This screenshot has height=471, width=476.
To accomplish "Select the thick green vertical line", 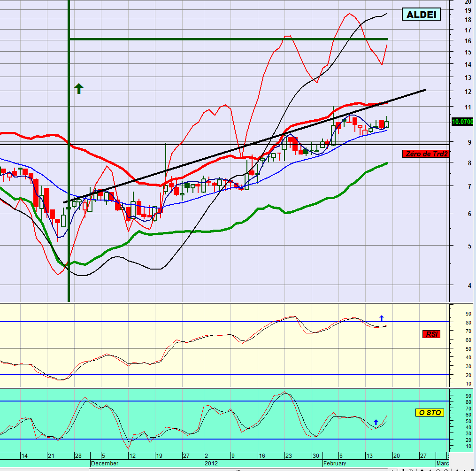I will click(69, 152).
